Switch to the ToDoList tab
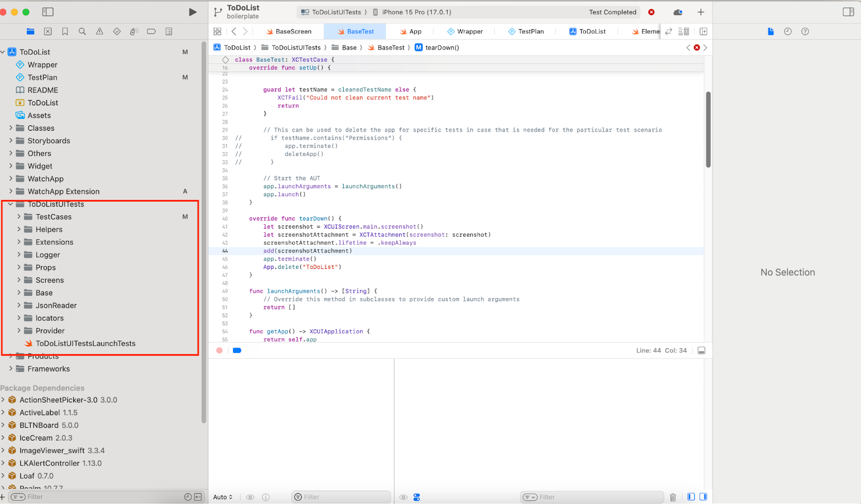 coord(587,32)
